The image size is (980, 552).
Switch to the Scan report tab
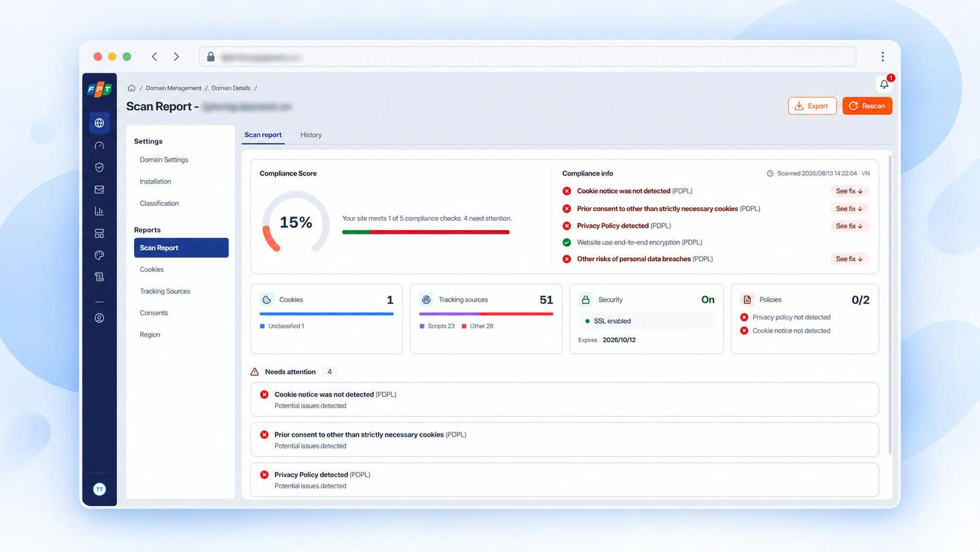[x=263, y=135]
